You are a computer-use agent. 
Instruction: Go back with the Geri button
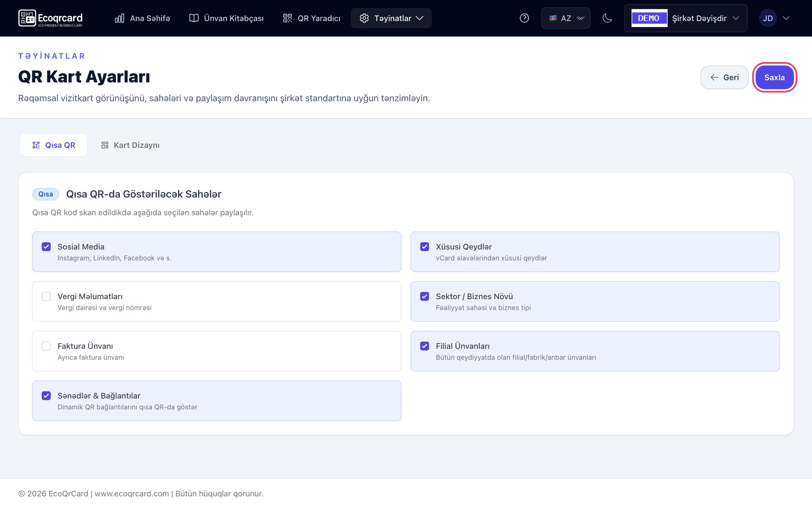tap(724, 77)
